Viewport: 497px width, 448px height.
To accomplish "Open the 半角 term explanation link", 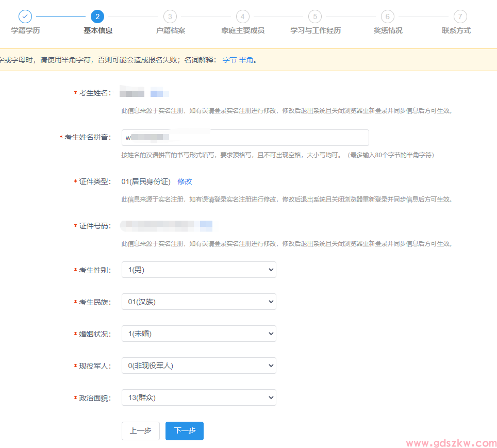I will click(x=246, y=60).
